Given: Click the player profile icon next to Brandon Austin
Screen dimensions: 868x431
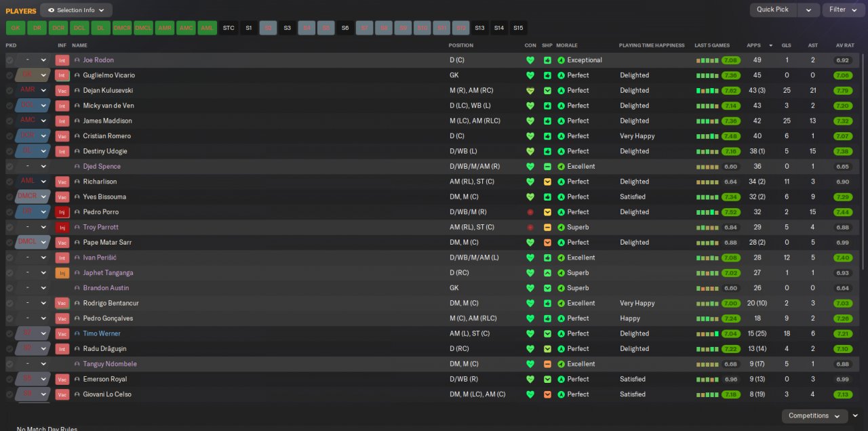Looking at the screenshot, I should tap(77, 288).
